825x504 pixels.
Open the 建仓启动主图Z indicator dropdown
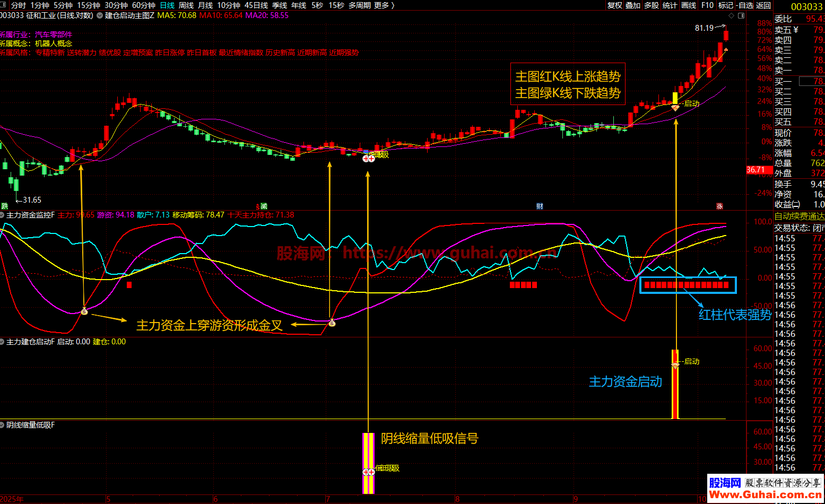pos(100,15)
